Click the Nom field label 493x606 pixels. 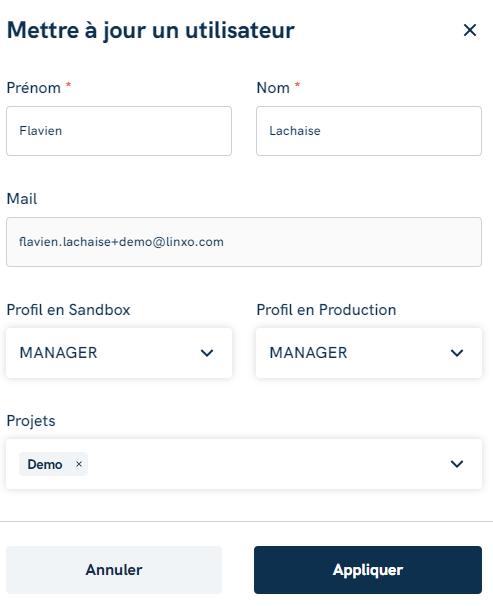[273, 88]
